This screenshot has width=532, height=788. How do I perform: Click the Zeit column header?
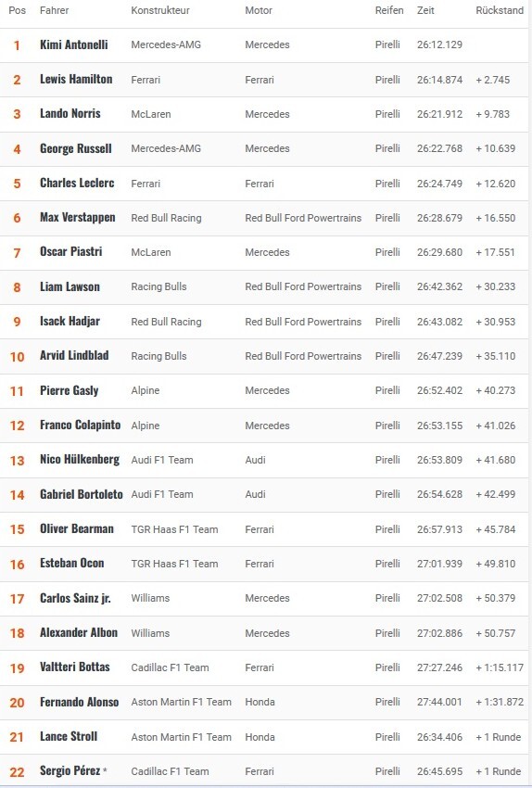[425, 10]
